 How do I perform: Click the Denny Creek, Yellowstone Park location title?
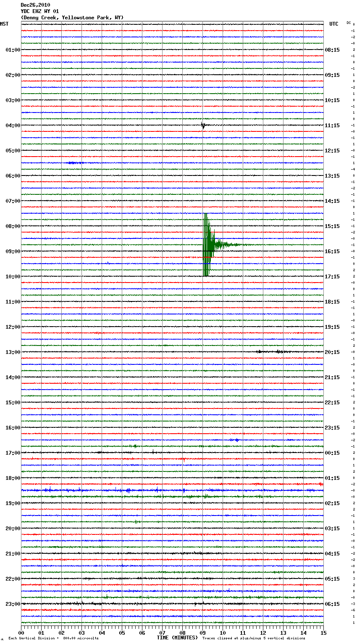tap(72, 18)
